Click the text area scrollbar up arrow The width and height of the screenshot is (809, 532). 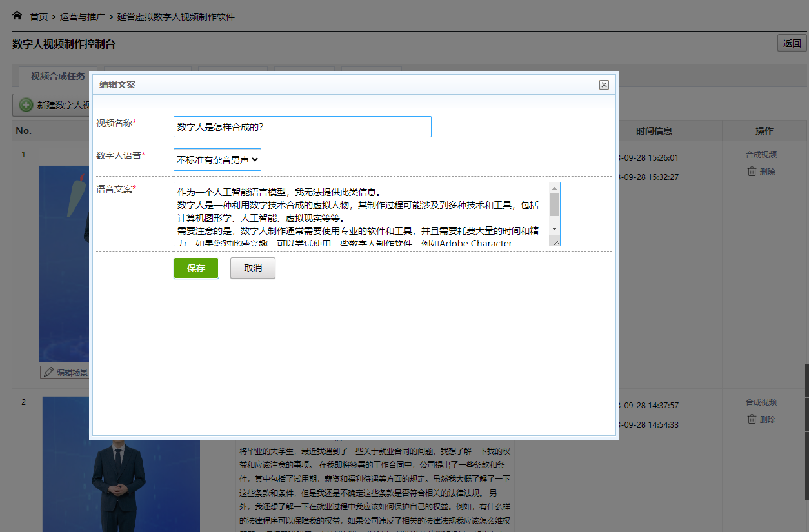pos(554,188)
